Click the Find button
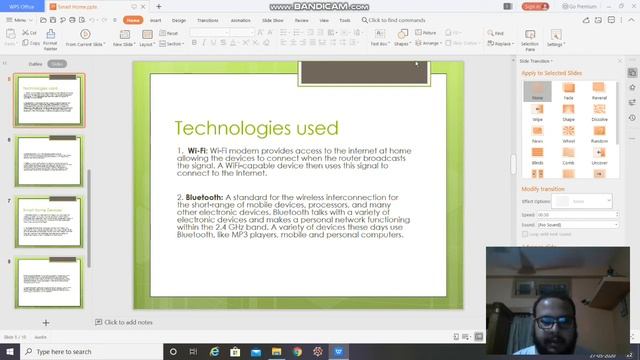The height and width of the screenshot is (360, 640). pos(496,33)
